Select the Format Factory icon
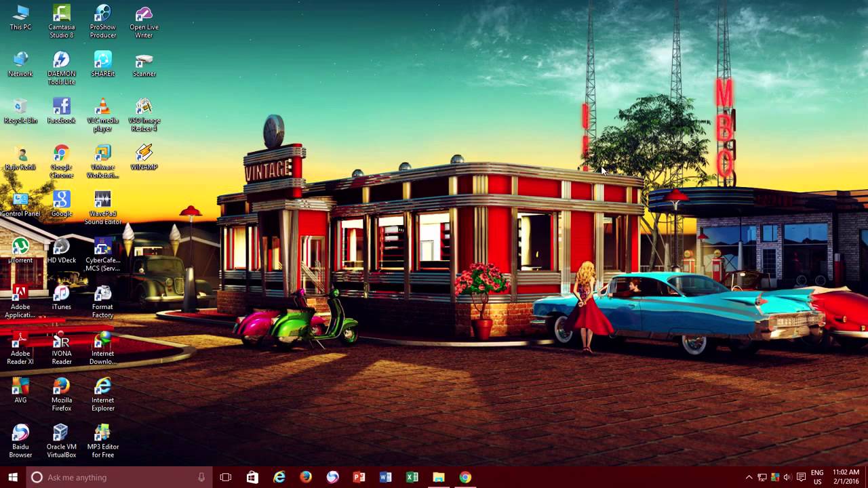Screen dimensions: 868x488 pyautogui.click(x=103, y=302)
